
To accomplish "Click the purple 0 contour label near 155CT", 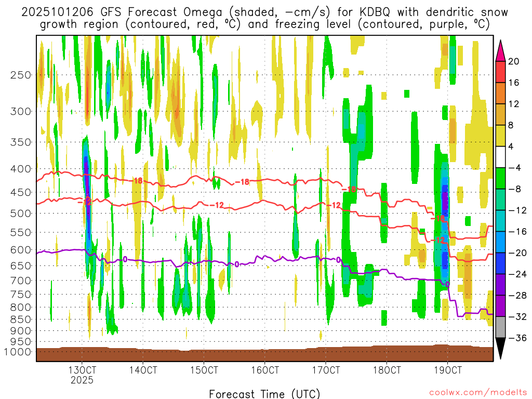I will point(236,264).
